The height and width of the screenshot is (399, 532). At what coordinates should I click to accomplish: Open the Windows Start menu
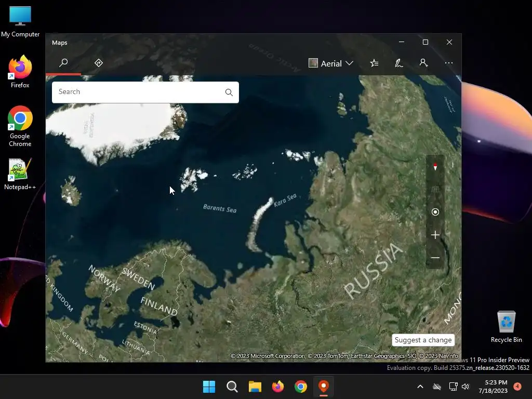point(209,387)
